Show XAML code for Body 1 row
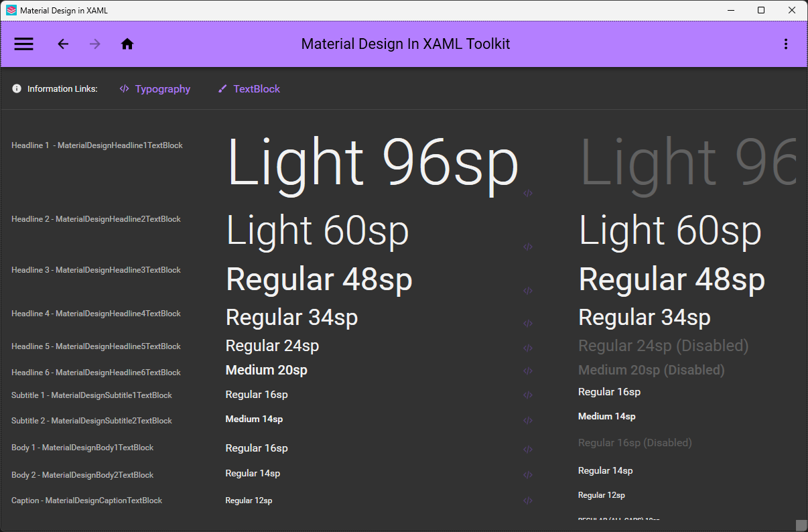This screenshot has width=808, height=532. (528, 450)
